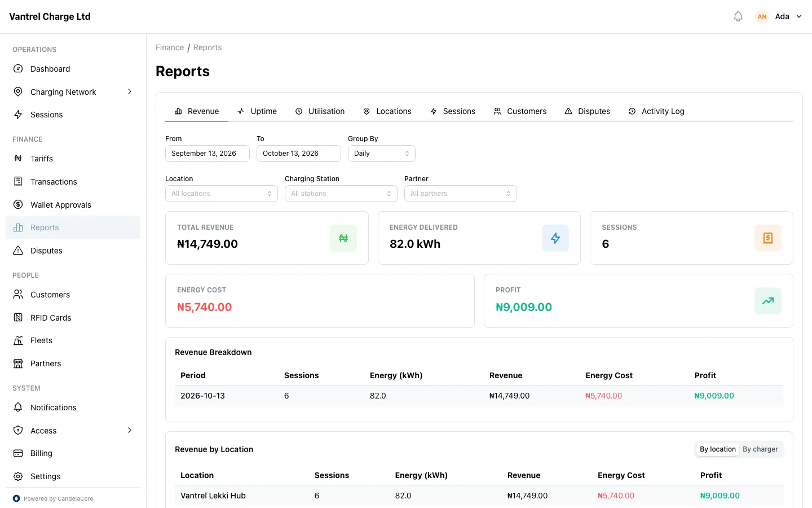Open Wallet Approvals in the sidebar
812x508 pixels.
[73, 204]
